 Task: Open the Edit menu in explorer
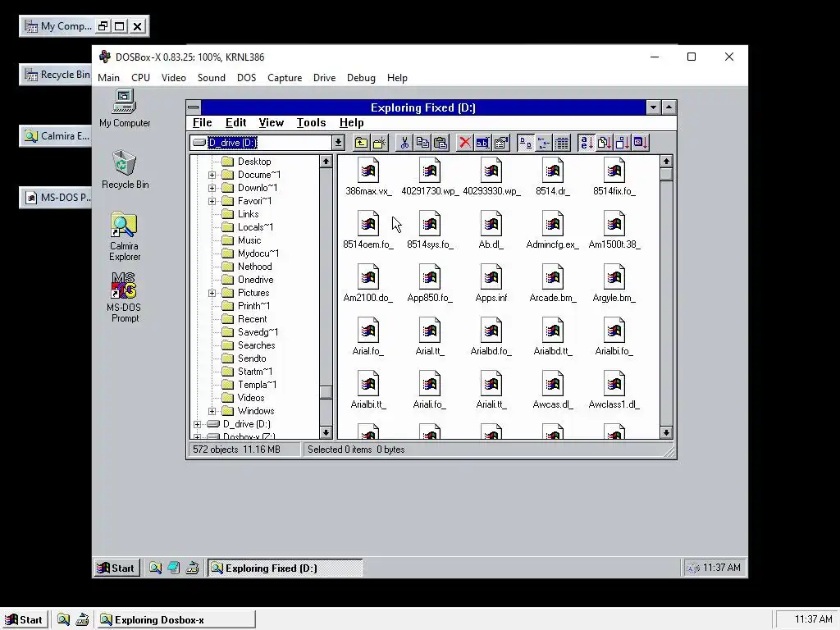point(235,123)
